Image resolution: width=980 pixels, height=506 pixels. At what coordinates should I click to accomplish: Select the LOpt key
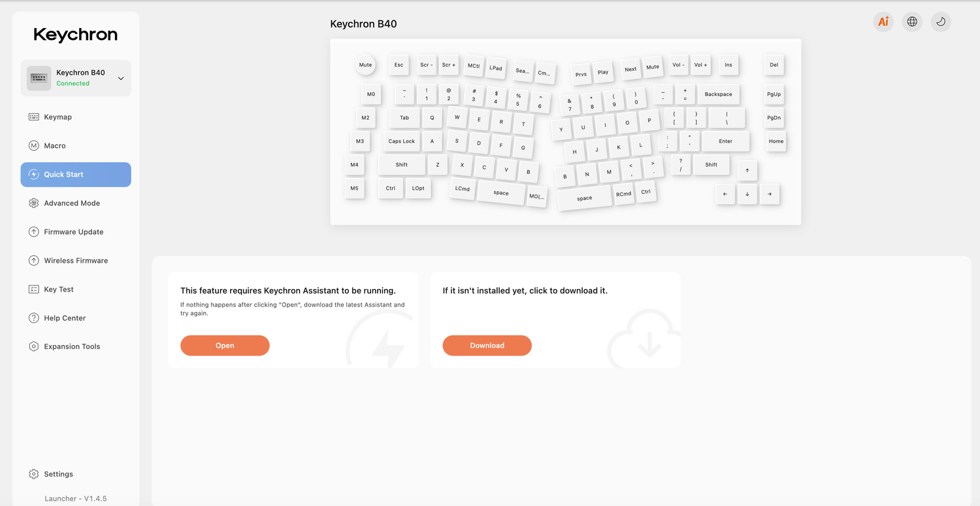[418, 188]
